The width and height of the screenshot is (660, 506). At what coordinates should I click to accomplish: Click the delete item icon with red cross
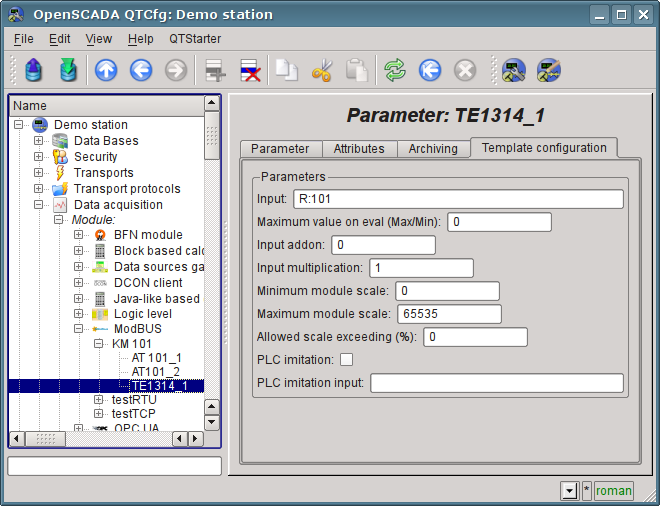pyautogui.click(x=249, y=70)
